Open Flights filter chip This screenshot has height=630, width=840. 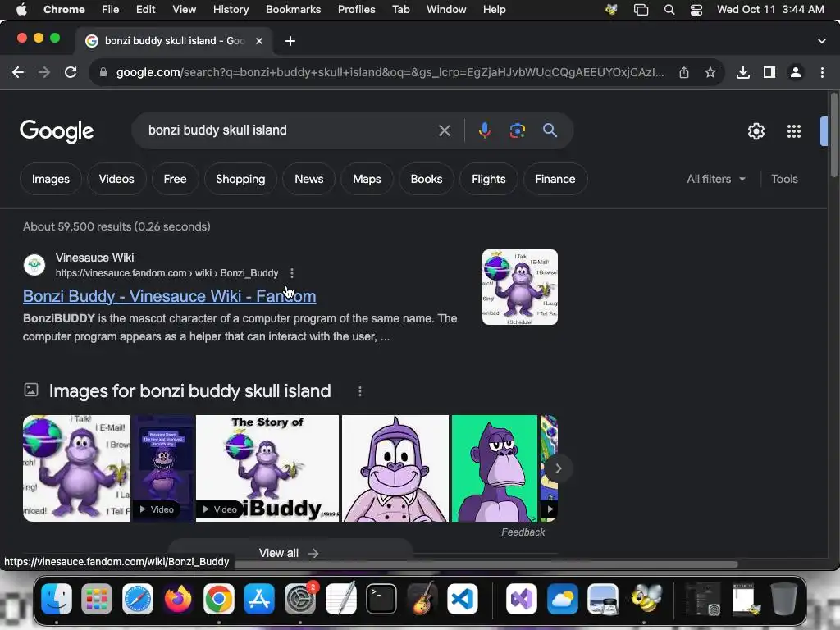489,179
